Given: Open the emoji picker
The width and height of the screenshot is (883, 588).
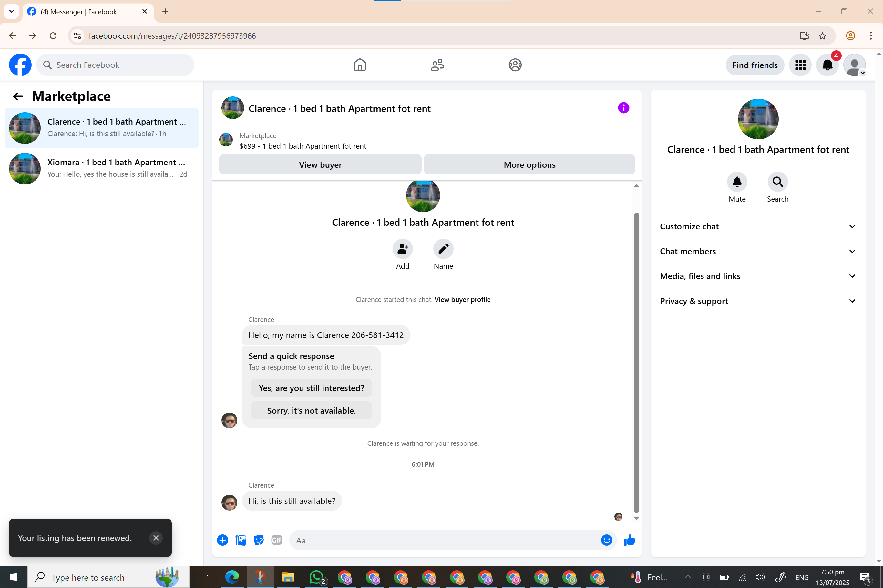Looking at the screenshot, I should click(x=606, y=540).
